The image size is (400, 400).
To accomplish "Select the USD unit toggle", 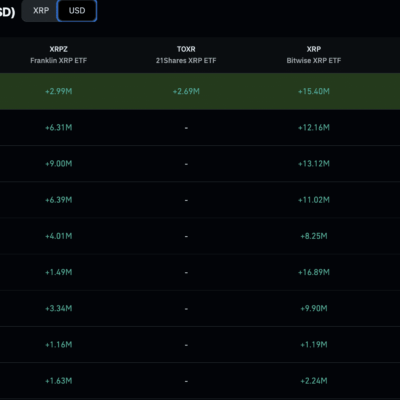I will pos(77,11).
